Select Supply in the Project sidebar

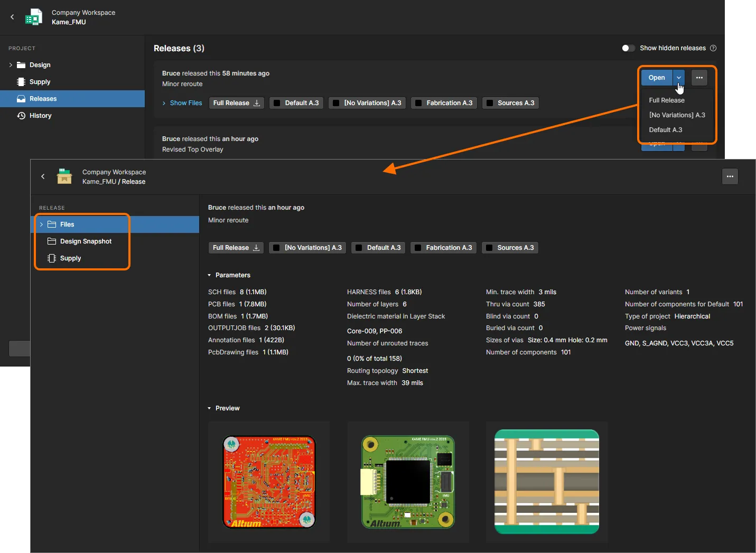(x=72, y=82)
